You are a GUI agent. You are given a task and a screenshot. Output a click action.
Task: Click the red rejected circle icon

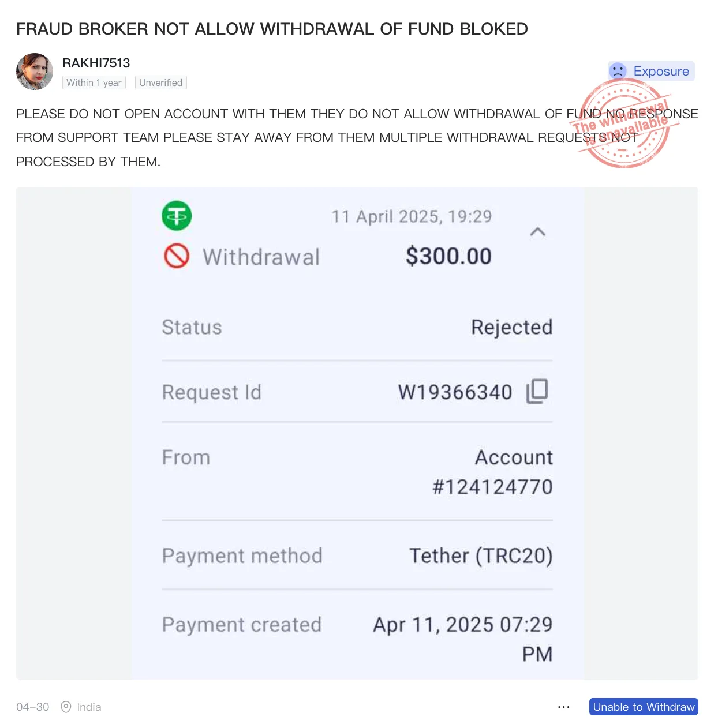(x=177, y=256)
